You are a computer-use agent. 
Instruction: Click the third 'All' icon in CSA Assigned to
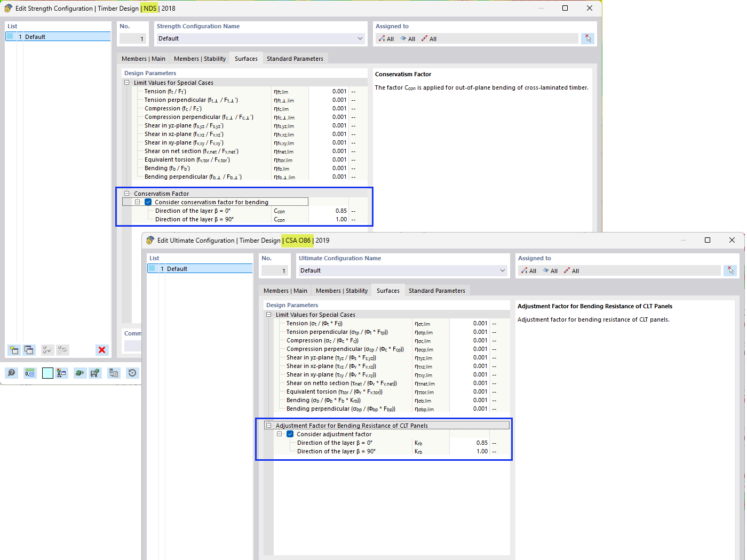(x=571, y=271)
